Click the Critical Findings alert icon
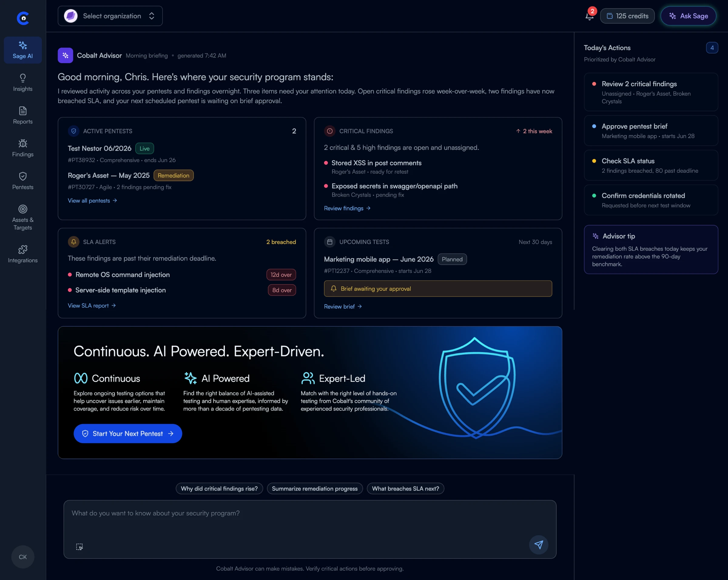The width and height of the screenshot is (728, 580). pos(329,131)
